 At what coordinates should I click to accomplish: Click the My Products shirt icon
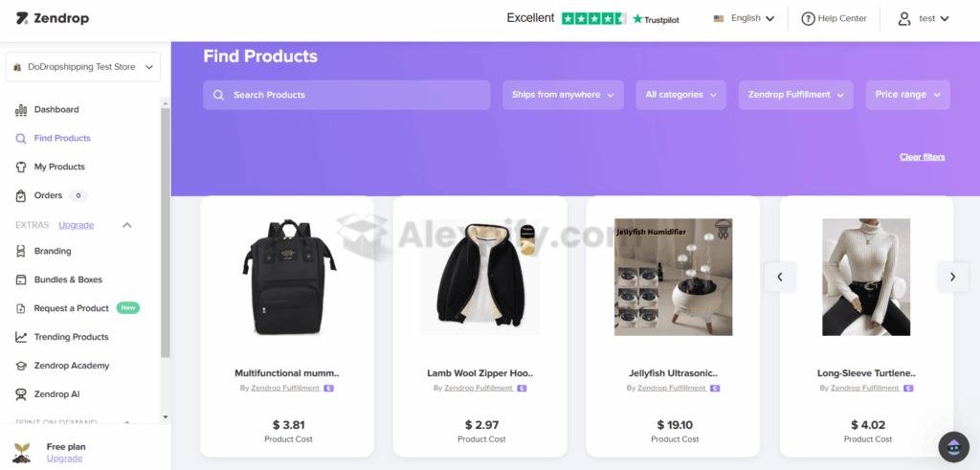click(21, 167)
